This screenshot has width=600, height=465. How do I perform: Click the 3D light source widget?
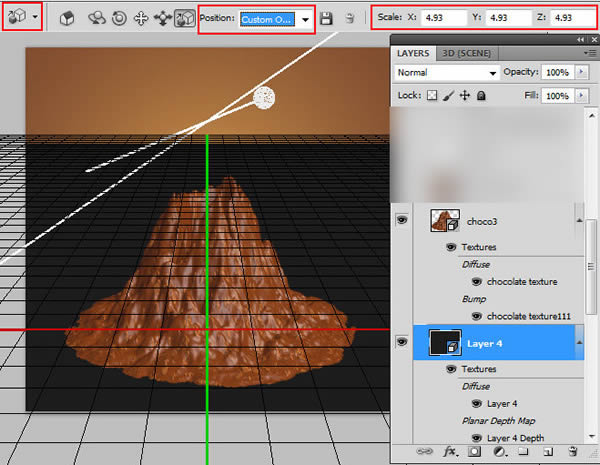point(264,98)
